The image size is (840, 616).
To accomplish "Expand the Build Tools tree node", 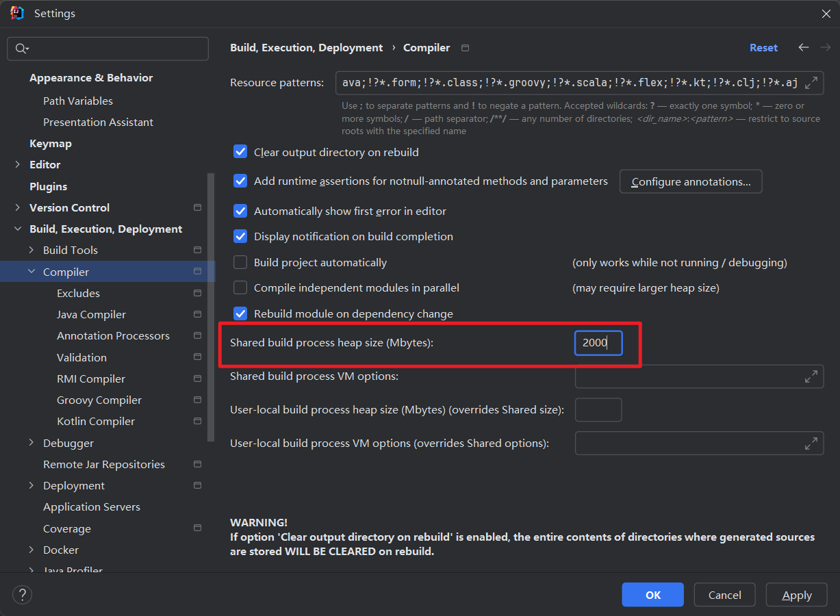I will (31, 251).
